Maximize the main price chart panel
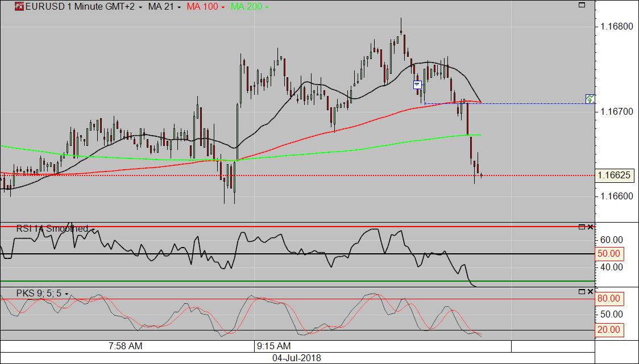 tap(582, 5)
